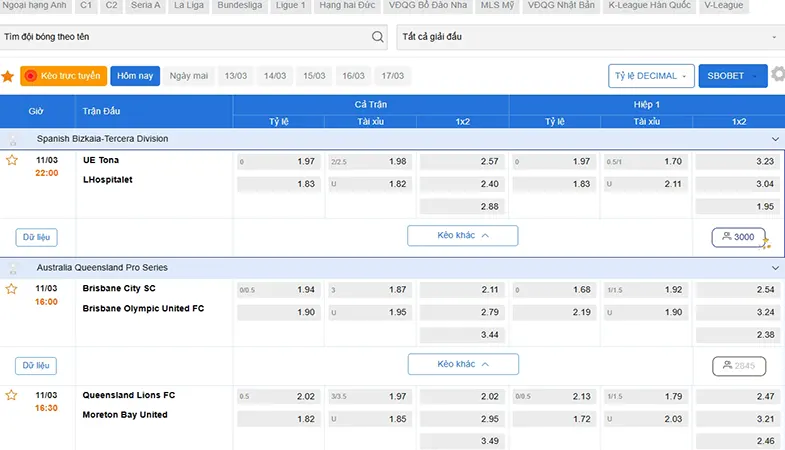Click the 2845 users icon button
This screenshot has height=450, width=785.
(x=739, y=366)
